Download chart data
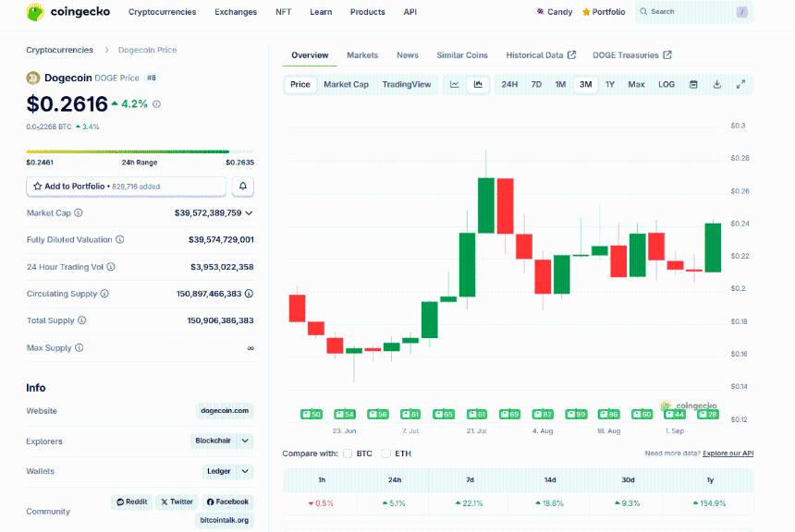Screen dimensions: 795x532 tap(717, 85)
